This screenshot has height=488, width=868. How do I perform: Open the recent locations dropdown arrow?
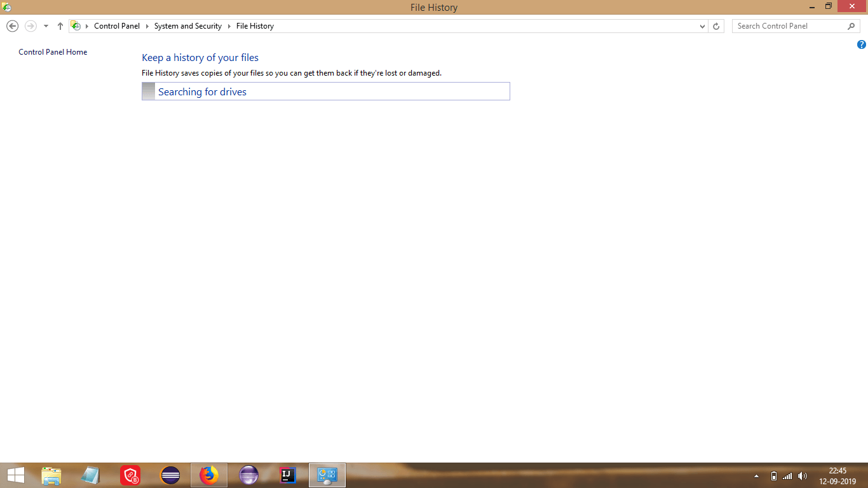(46, 26)
